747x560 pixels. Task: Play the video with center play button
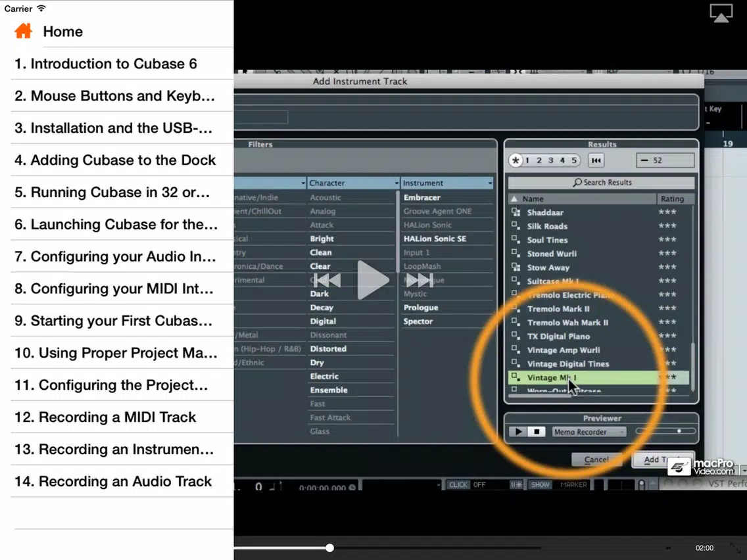click(373, 280)
